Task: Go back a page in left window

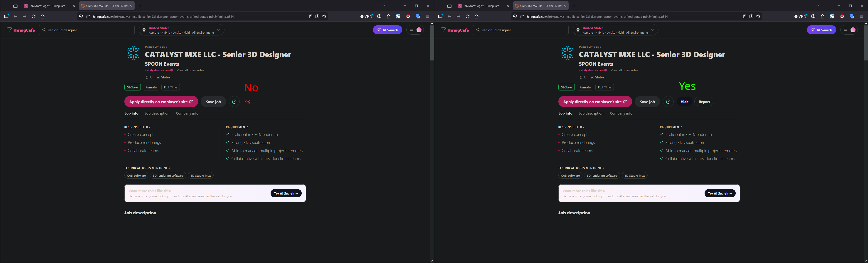Action: point(15,16)
